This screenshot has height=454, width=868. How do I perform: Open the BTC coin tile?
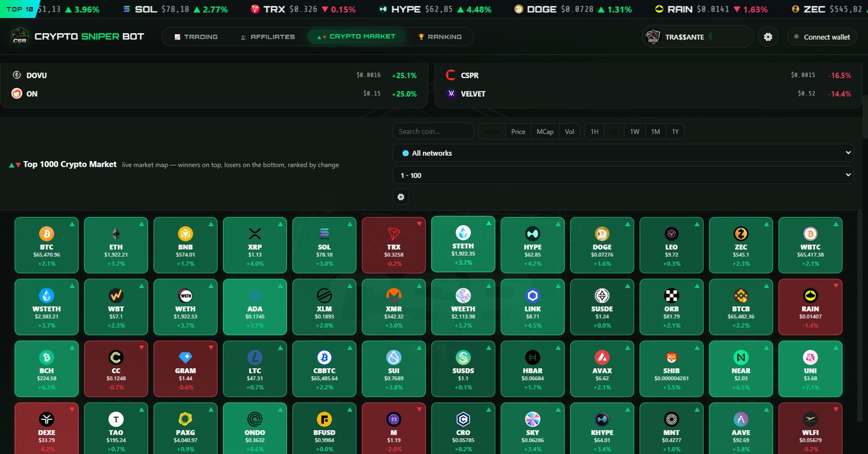[x=46, y=245]
